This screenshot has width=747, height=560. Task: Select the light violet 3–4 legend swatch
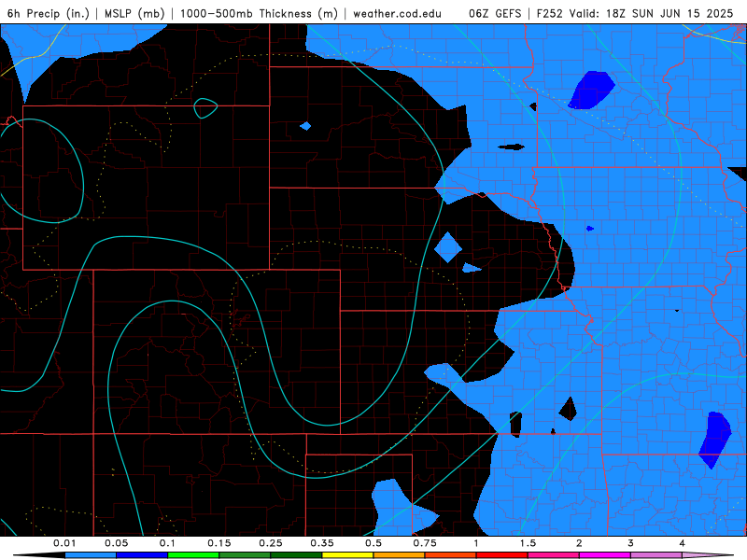tap(656, 555)
